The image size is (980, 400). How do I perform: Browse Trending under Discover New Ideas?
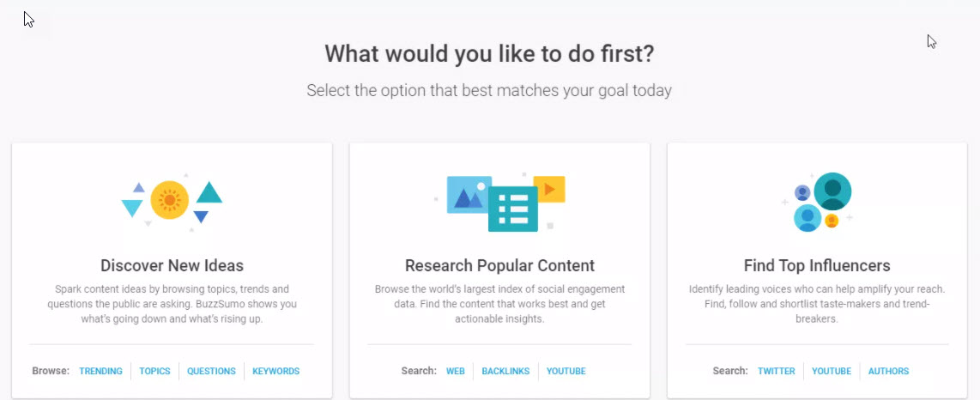[x=100, y=372]
